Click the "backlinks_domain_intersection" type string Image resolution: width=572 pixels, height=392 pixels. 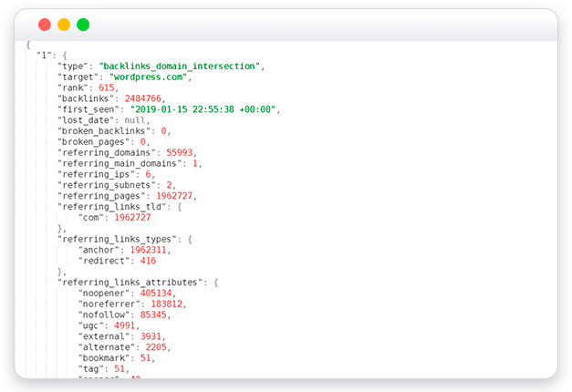point(179,67)
